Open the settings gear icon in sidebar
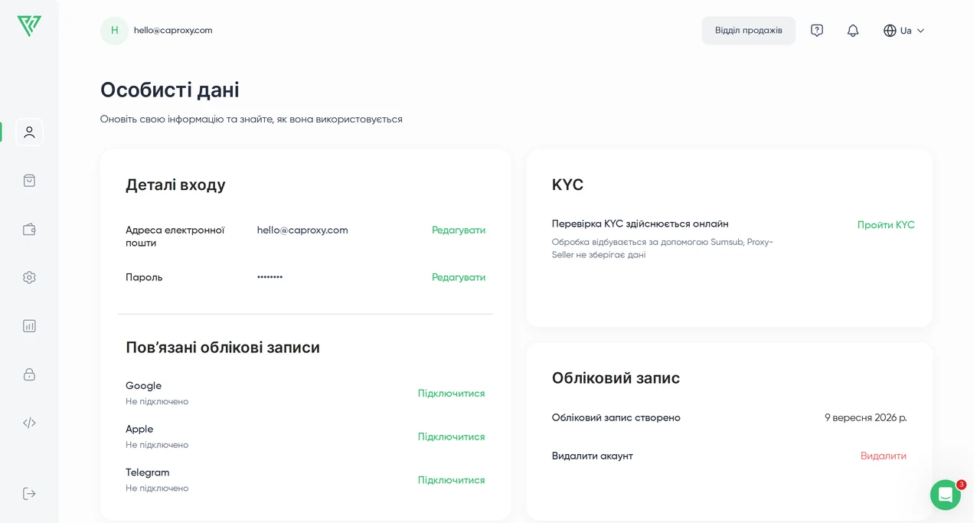The width and height of the screenshot is (980, 523). point(29,277)
